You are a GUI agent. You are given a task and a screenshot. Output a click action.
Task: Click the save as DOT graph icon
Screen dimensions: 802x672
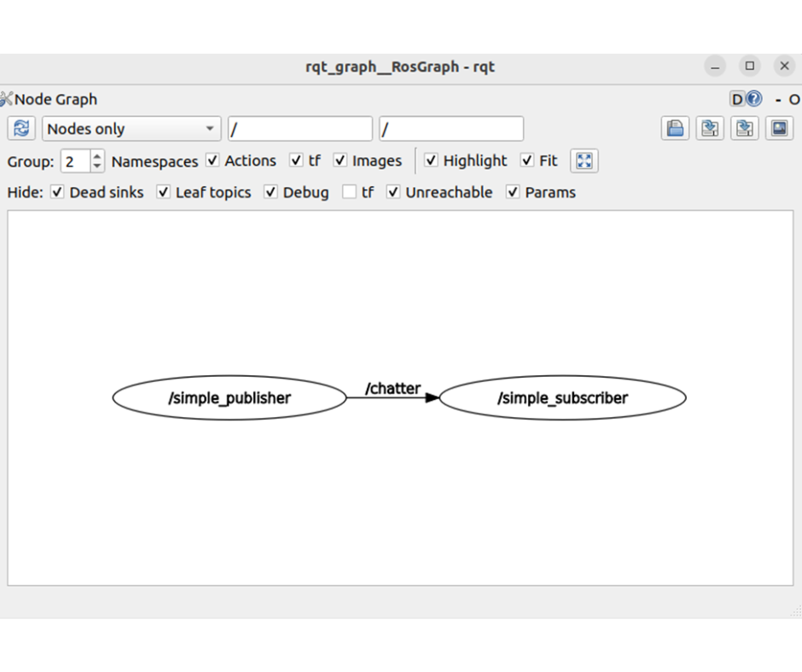(710, 129)
